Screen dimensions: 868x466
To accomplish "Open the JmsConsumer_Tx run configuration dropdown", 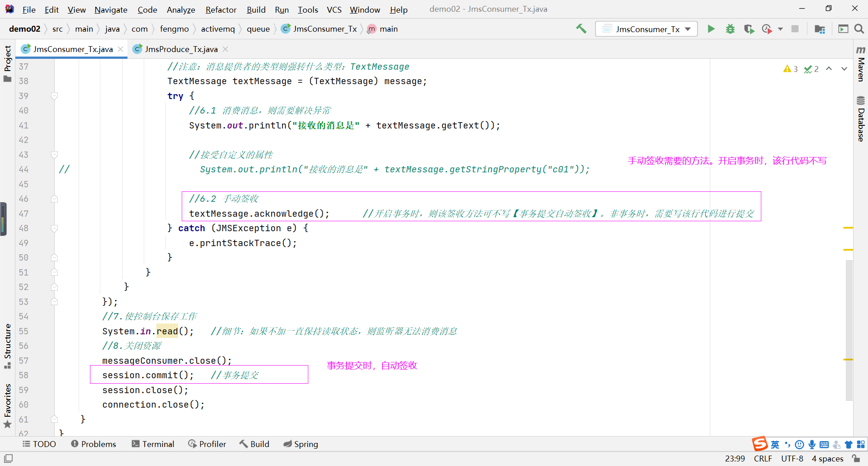I will coord(646,29).
